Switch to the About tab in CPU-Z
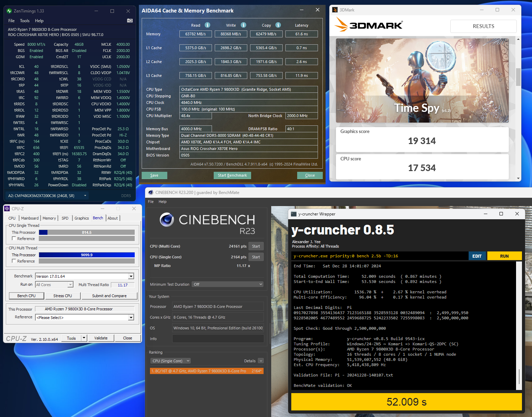Image resolution: width=532 pixels, height=417 pixels. tap(113, 218)
